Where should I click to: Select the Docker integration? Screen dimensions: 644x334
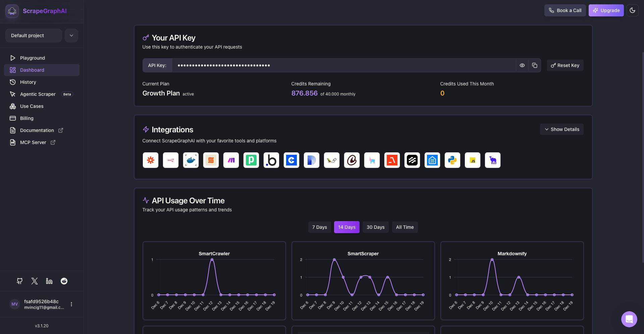191,160
